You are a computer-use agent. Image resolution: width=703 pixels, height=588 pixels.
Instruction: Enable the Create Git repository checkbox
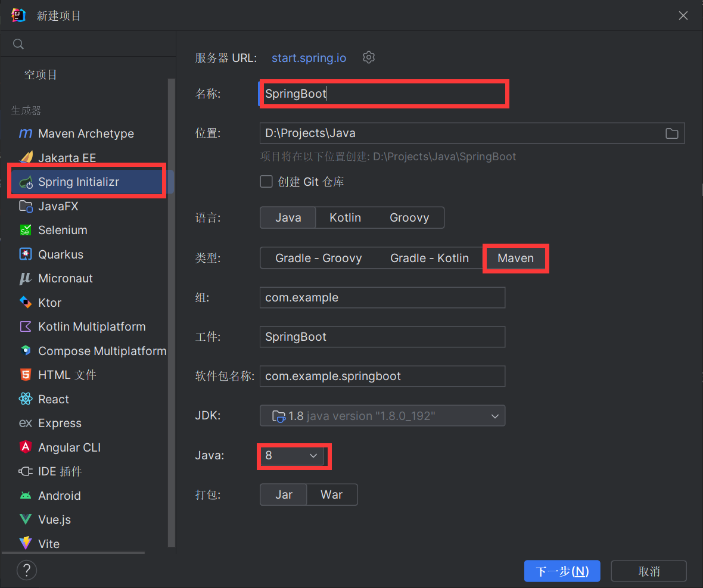(266, 182)
